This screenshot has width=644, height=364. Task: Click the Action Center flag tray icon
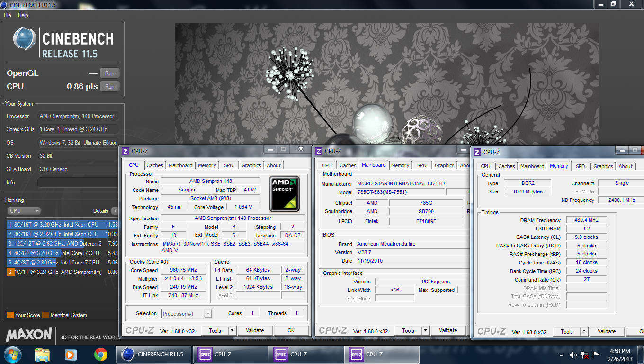(x=597, y=355)
